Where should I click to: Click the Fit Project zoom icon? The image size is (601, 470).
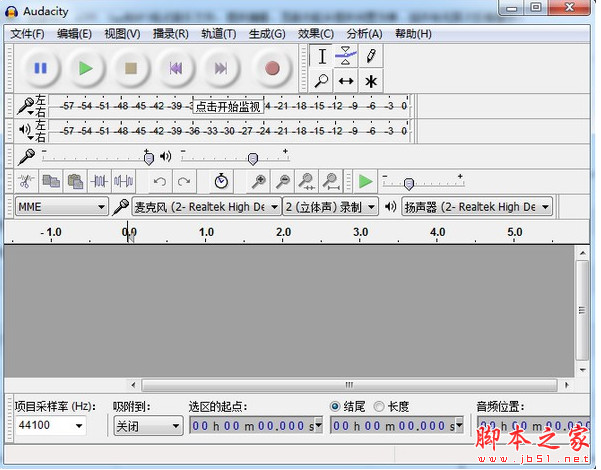pos(331,181)
